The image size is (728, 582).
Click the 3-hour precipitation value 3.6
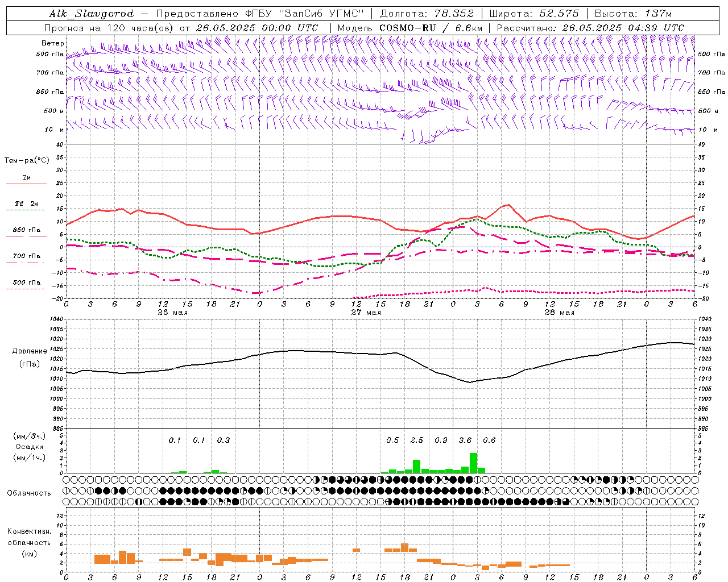(x=465, y=440)
